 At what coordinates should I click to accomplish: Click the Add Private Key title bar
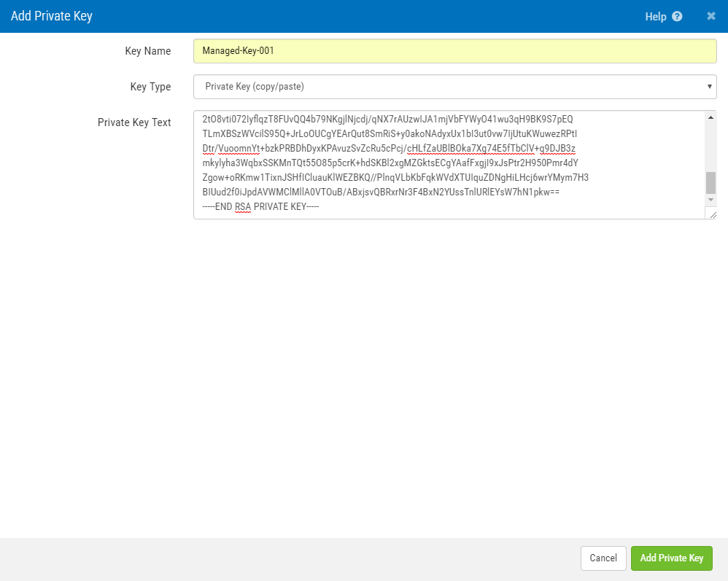coord(52,15)
